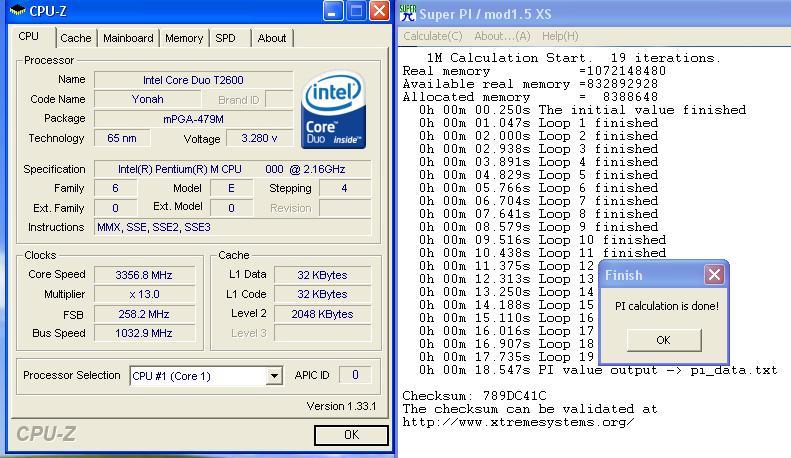The image size is (791, 458).
Task: Click the Core Speed value 3356.8 MHz
Action: (x=144, y=275)
